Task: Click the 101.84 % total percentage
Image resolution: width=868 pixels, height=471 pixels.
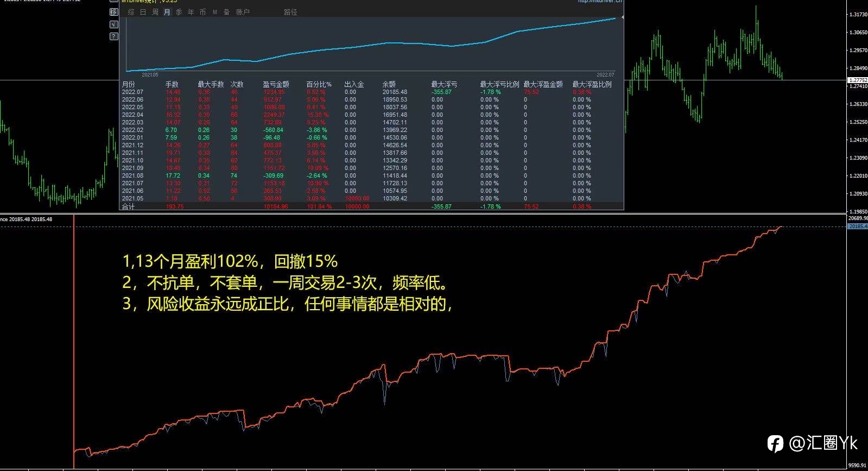Action: (319, 206)
